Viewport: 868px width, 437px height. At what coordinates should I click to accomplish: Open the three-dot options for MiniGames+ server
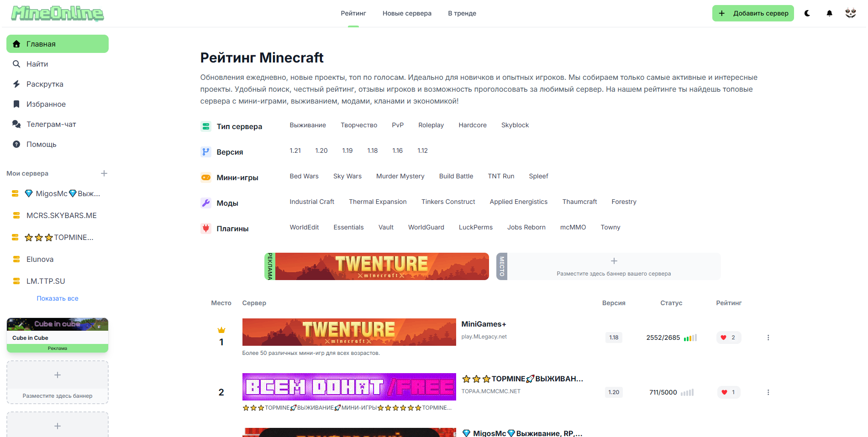point(769,338)
